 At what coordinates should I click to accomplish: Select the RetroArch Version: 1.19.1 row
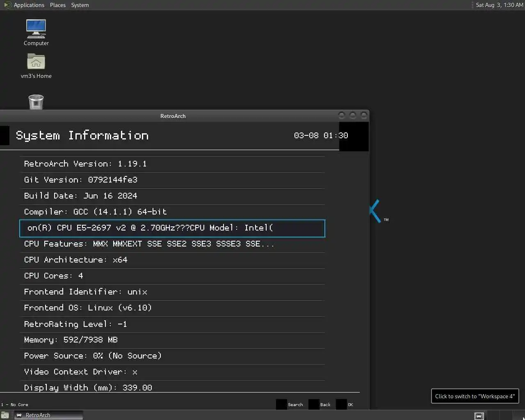point(172,164)
